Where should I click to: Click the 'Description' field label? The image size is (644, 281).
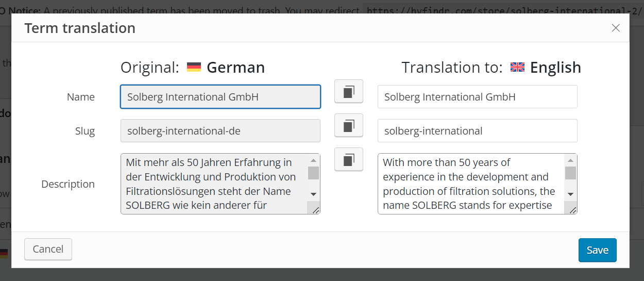[68, 184]
